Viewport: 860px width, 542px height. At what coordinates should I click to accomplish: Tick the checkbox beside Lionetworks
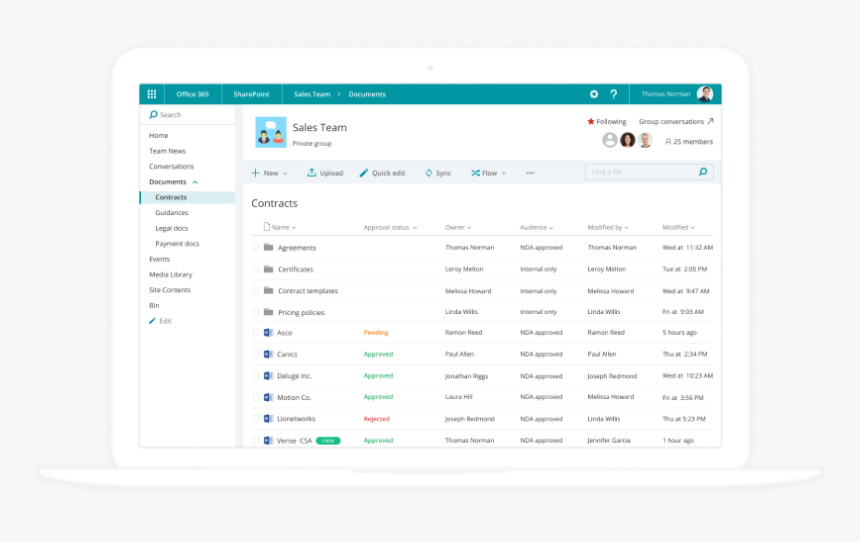point(256,419)
